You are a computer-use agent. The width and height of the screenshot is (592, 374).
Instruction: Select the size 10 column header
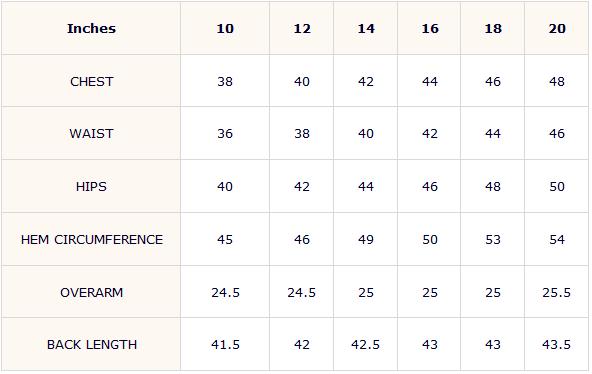[225, 29]
